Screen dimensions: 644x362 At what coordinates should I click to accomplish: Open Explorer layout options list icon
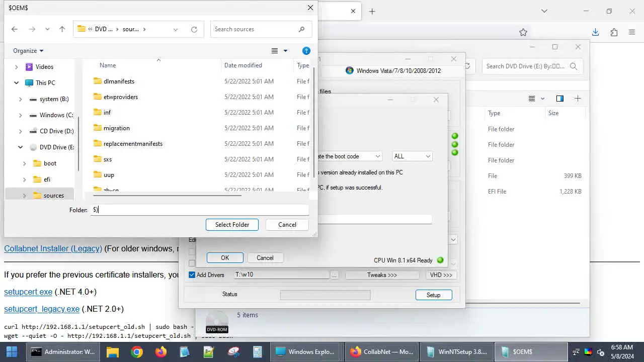pos(532,99)
